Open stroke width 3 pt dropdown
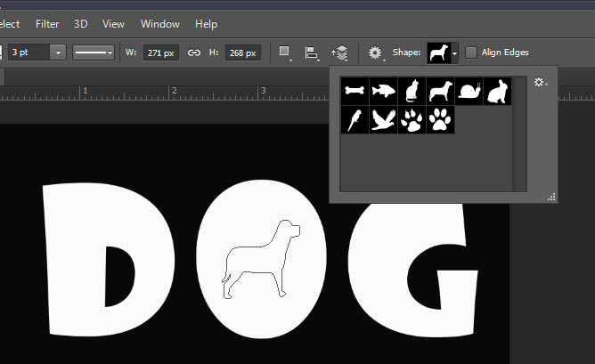The height and width of the screenshot is (364, 595). [x=58, y=53]
